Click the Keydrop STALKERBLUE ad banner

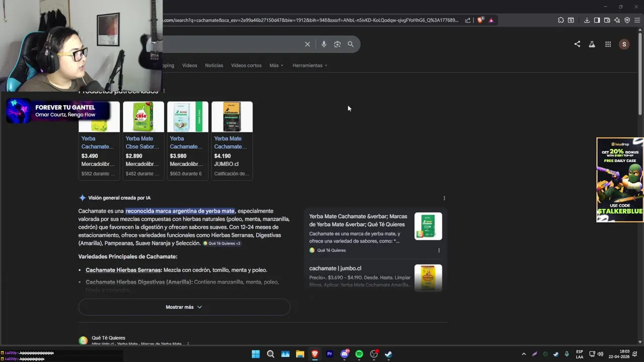[620, 179]
